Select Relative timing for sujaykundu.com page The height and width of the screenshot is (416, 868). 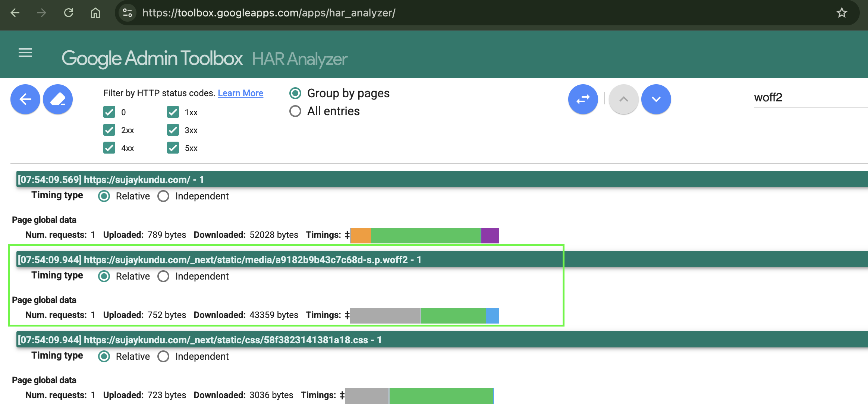click(x=104, y=196)
